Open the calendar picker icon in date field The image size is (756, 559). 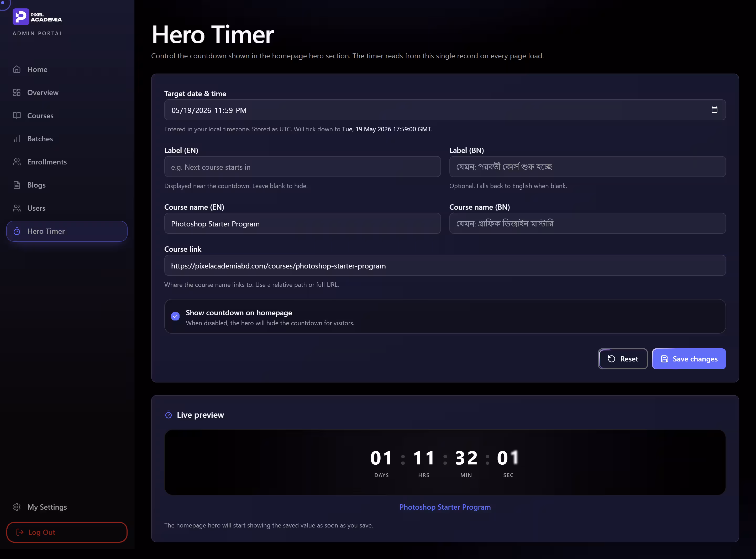point(714,110)
